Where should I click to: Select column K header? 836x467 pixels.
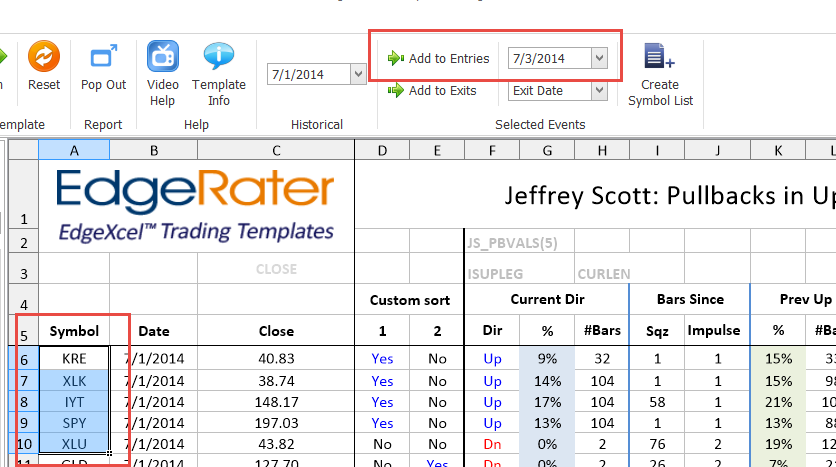pos(778,150)
